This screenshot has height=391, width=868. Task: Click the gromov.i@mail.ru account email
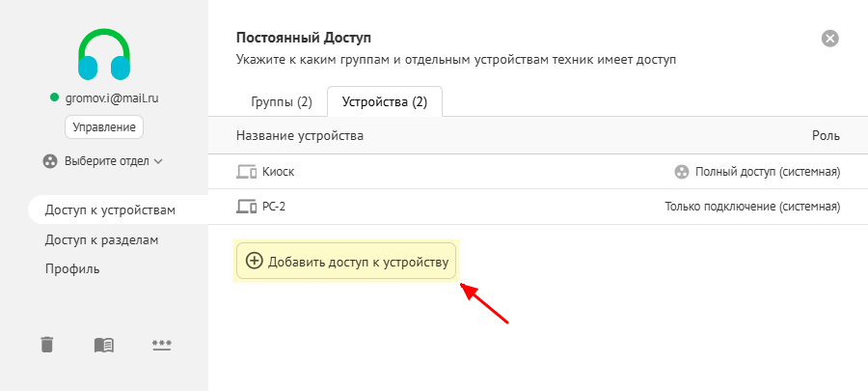pos(111,98)
